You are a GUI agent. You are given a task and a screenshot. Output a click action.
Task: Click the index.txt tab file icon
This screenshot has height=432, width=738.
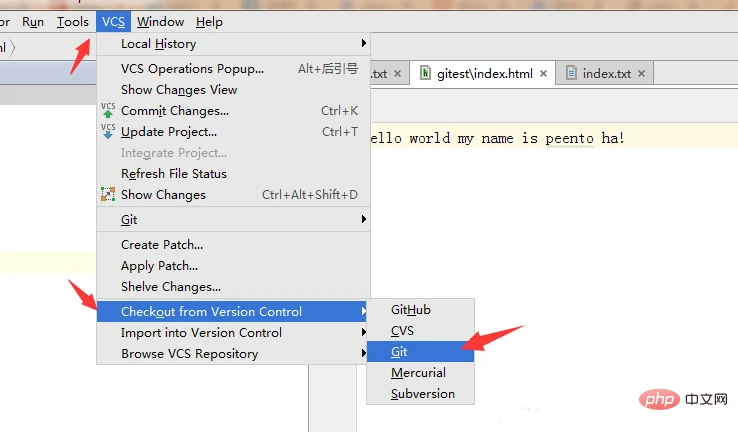(x=571, y=74)
